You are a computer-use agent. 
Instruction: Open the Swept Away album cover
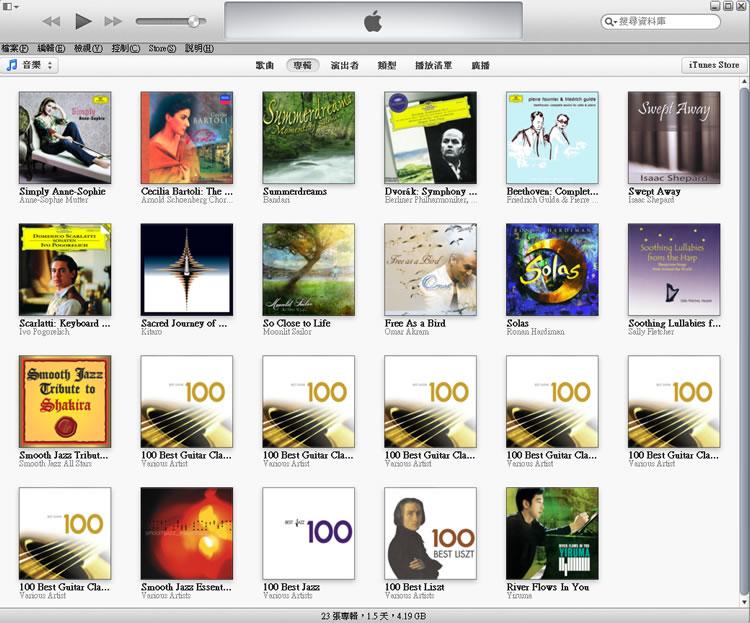click(x=674, y=138)
